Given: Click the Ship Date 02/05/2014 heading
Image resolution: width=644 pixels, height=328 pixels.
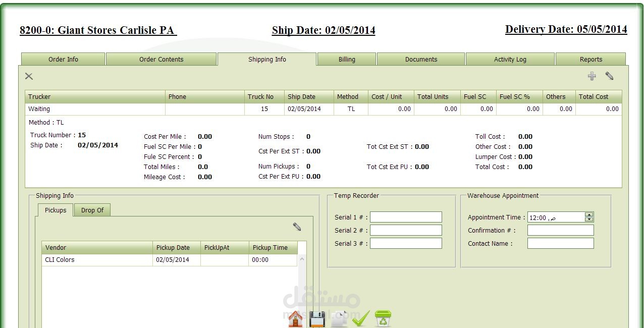Looking at the screenshot, I should tap(324, 30).
